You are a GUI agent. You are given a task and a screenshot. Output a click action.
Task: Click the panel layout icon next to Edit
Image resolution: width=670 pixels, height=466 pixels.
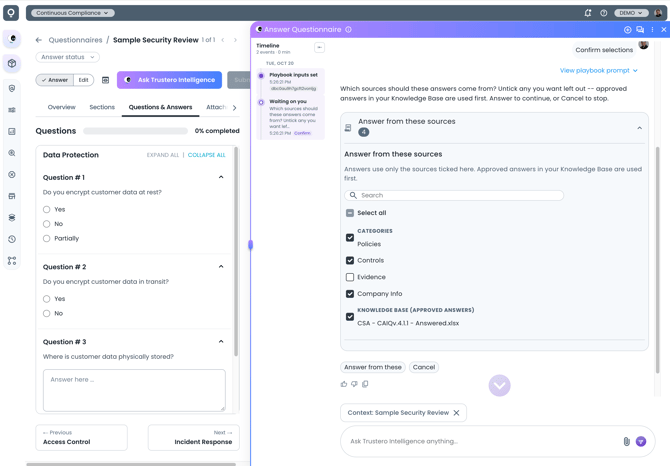point(105,80)
